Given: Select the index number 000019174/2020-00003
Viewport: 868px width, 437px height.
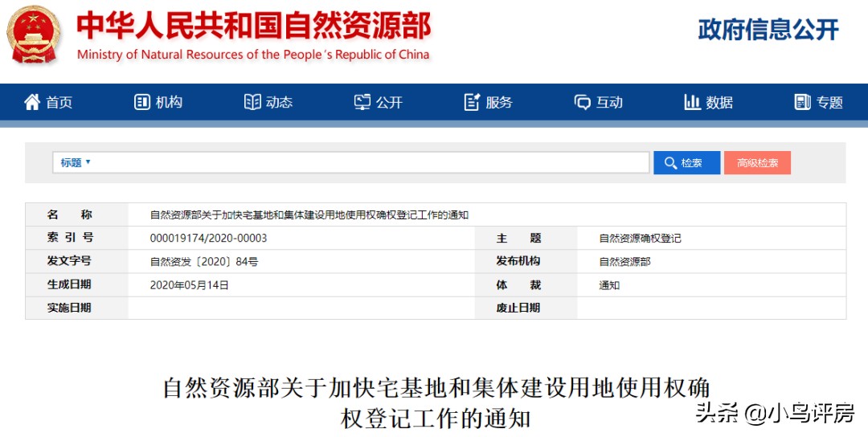Looking at the screenshot, I should coord(208,238).
